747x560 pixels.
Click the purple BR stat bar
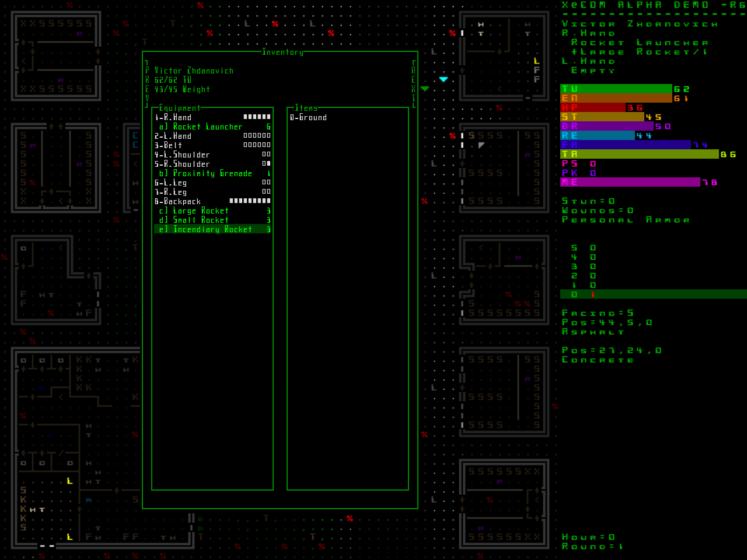[607, 126]
